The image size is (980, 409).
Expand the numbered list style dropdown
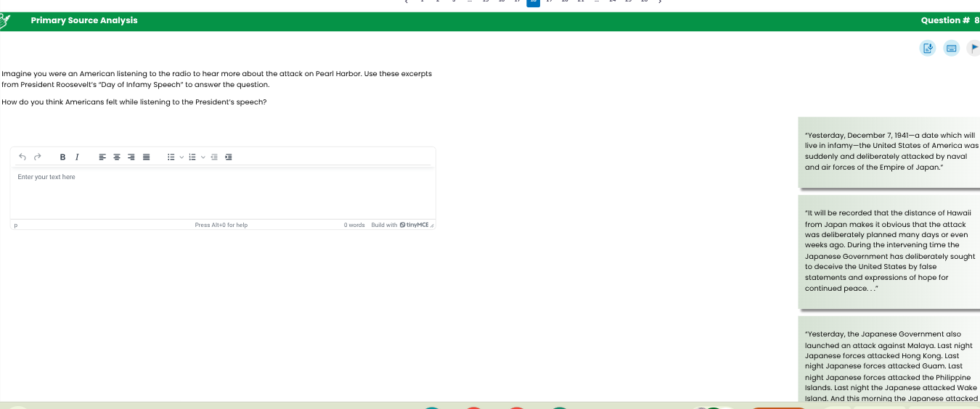point(203,157)
